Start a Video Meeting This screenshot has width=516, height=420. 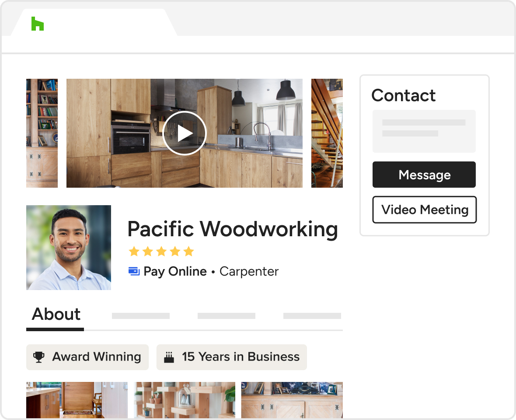[x=424, y=210]
